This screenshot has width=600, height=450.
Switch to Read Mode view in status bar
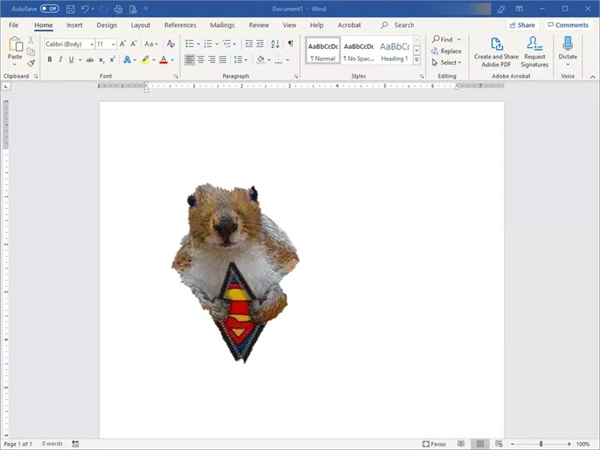click(x=461, y=444)
